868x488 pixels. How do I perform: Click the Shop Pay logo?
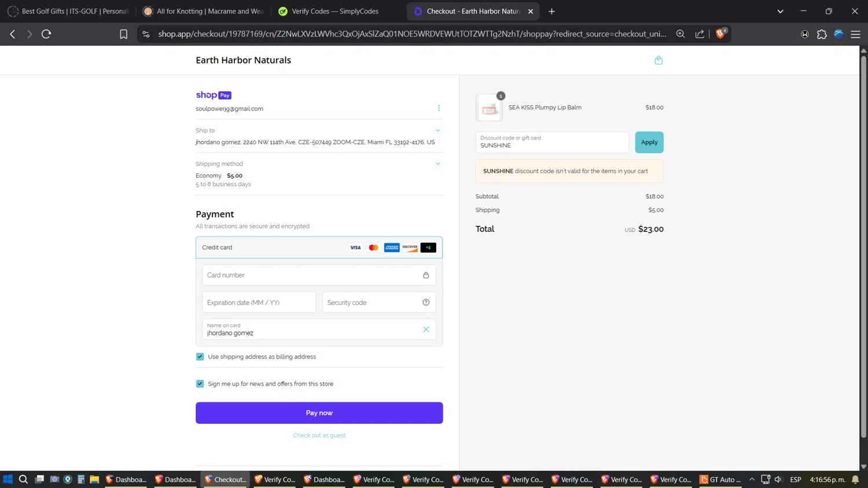(214, 95)
